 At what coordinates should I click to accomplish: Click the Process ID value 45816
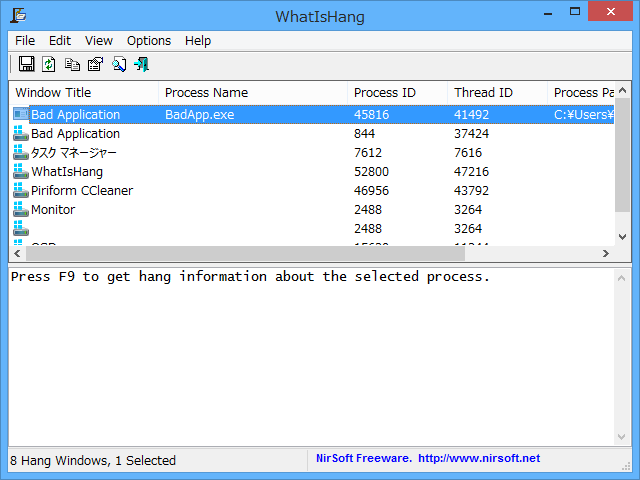[371, 115]
